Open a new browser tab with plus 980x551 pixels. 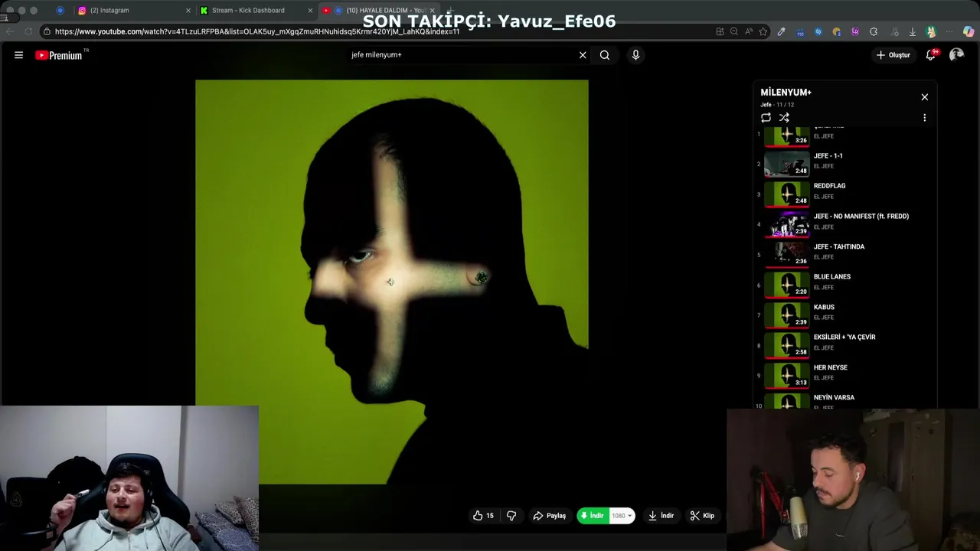tap(450, 11)
